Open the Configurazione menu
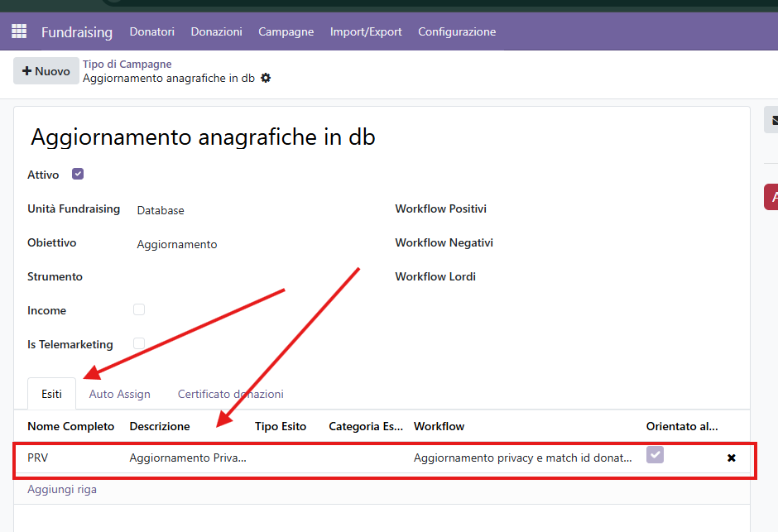Image resolution: width=778 pixels, height=532 pixels. pyautogui.click(x=457, y=31)
